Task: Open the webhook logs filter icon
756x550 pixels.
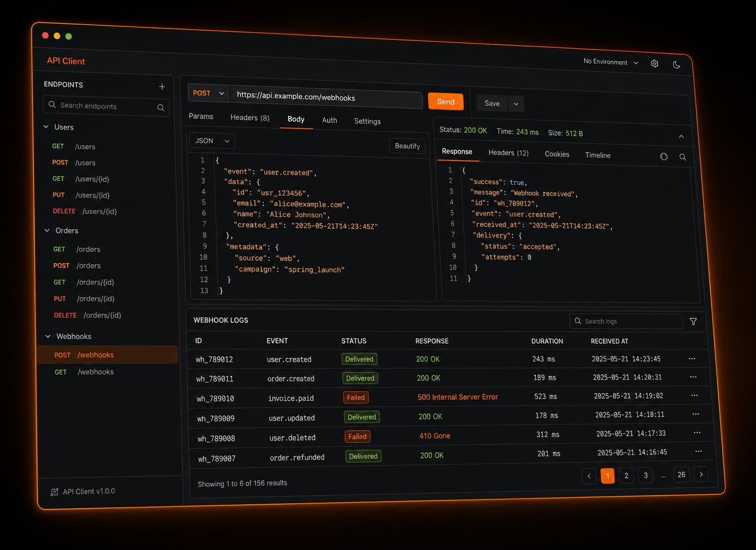Action: pyautogui.click(x=693, y=321)
